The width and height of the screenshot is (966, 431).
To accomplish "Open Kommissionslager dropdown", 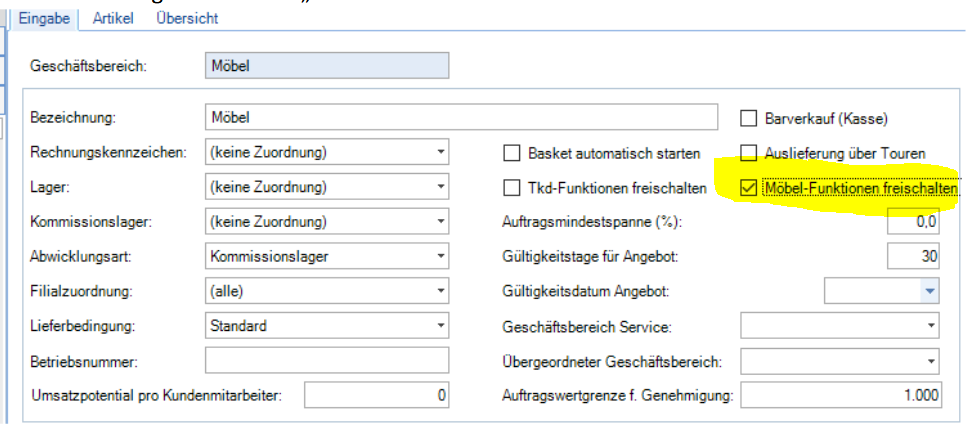I will pyautogui.click(x=441, y=222).
